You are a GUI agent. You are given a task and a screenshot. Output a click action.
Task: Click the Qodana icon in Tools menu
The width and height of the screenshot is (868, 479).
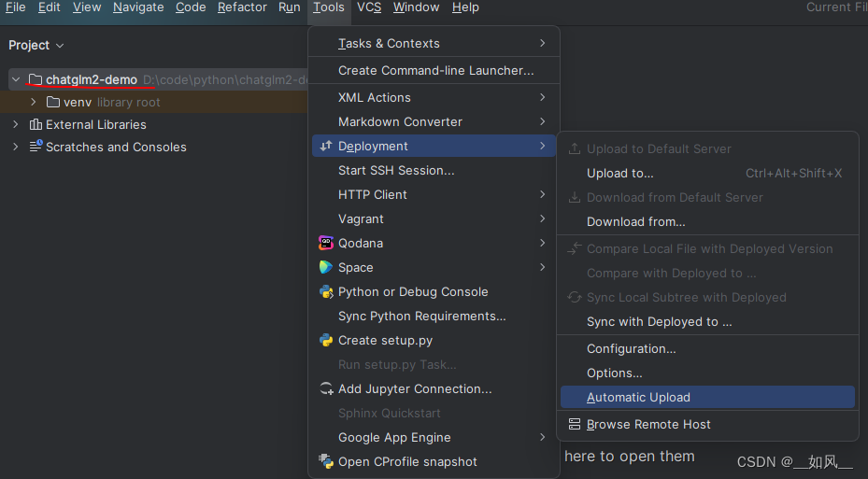(326, 243)
